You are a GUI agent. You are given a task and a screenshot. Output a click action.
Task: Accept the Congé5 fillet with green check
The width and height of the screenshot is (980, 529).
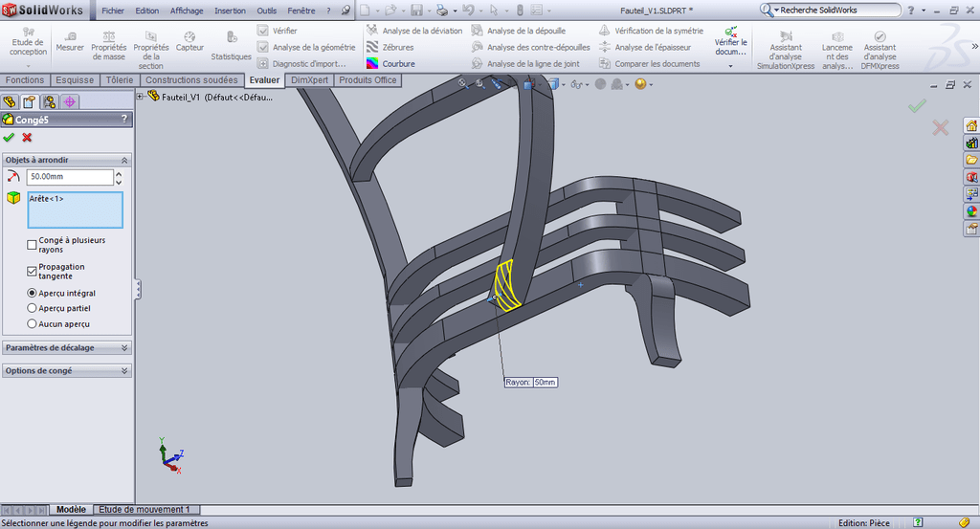[9, 138]
